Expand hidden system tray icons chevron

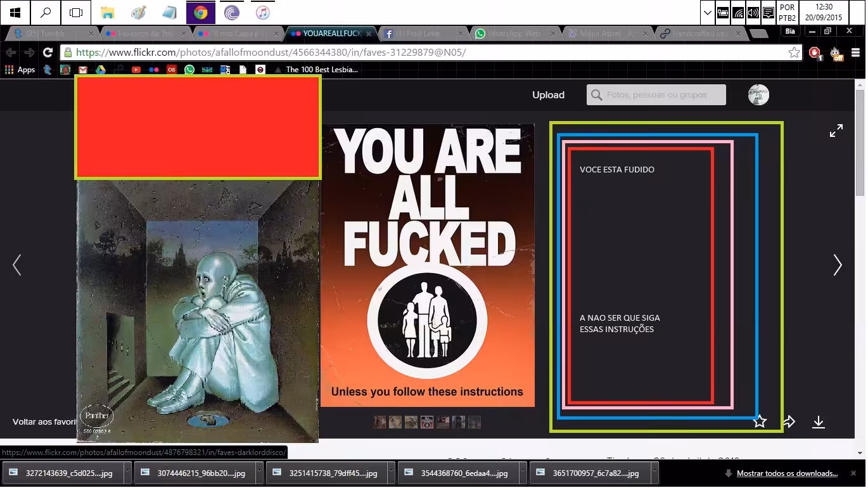[x=708, y=13]
